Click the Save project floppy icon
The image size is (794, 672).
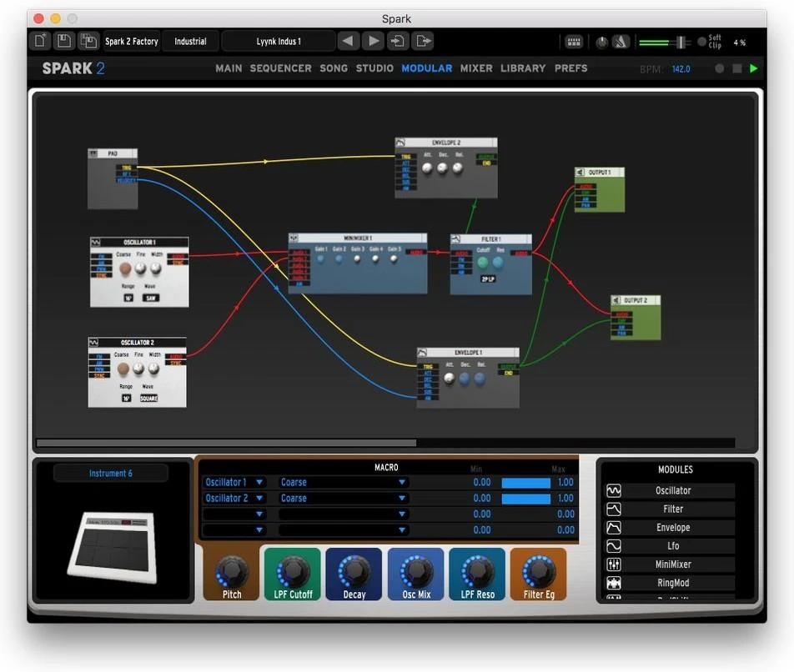point(64,41)
